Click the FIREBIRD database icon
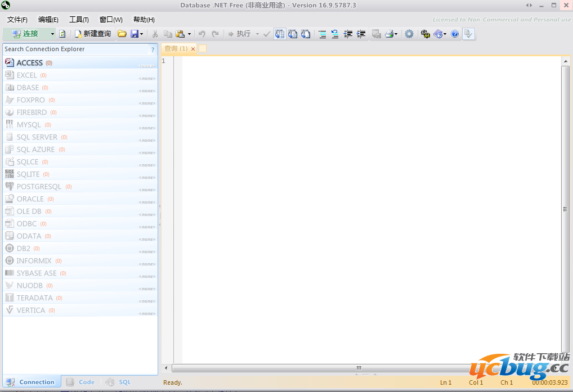The height and width of the screenshot is (392, 573). [x=10, y=112]
